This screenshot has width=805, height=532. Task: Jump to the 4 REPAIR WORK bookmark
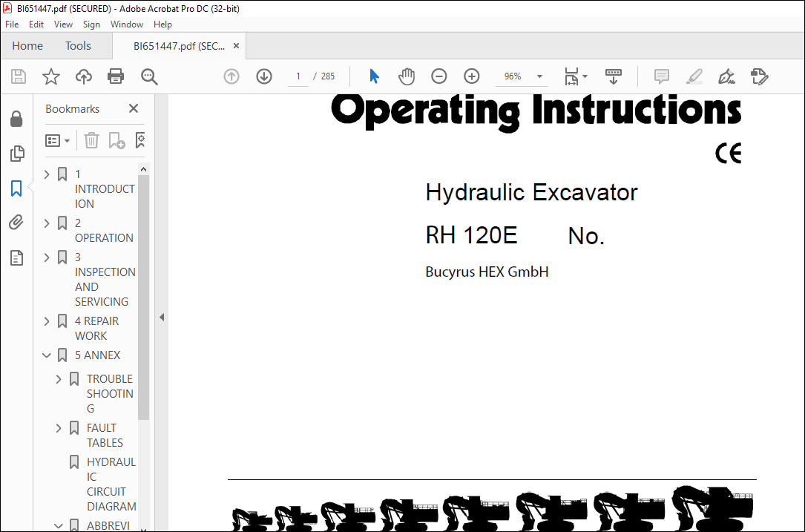click(x=96, y=329)
